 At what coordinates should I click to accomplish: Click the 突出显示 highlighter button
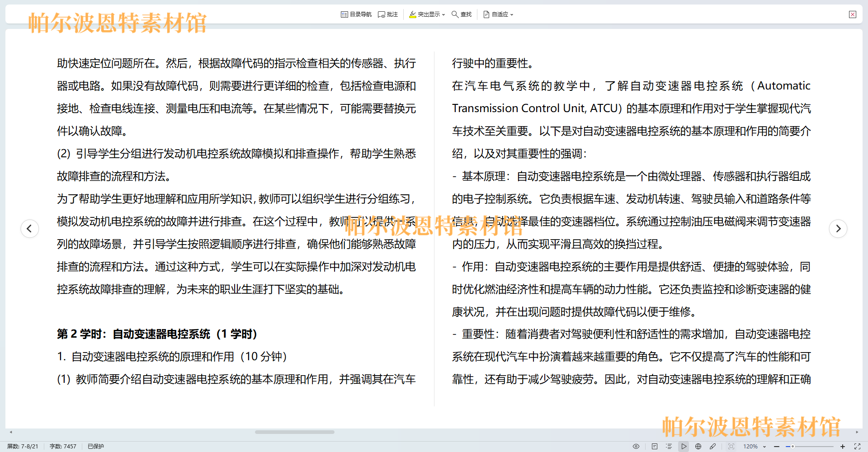point(425,14)
